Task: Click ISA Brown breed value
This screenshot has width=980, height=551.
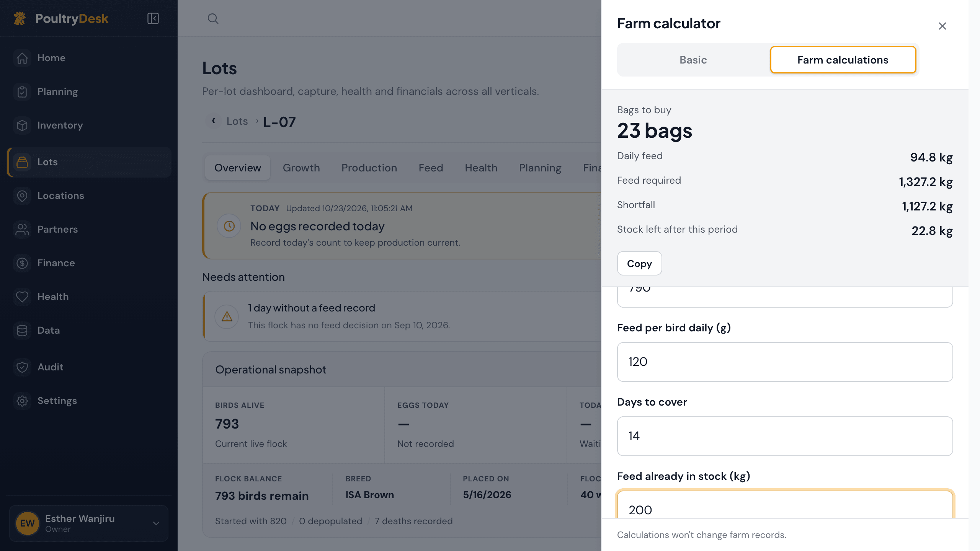Action: pos(370,495)
